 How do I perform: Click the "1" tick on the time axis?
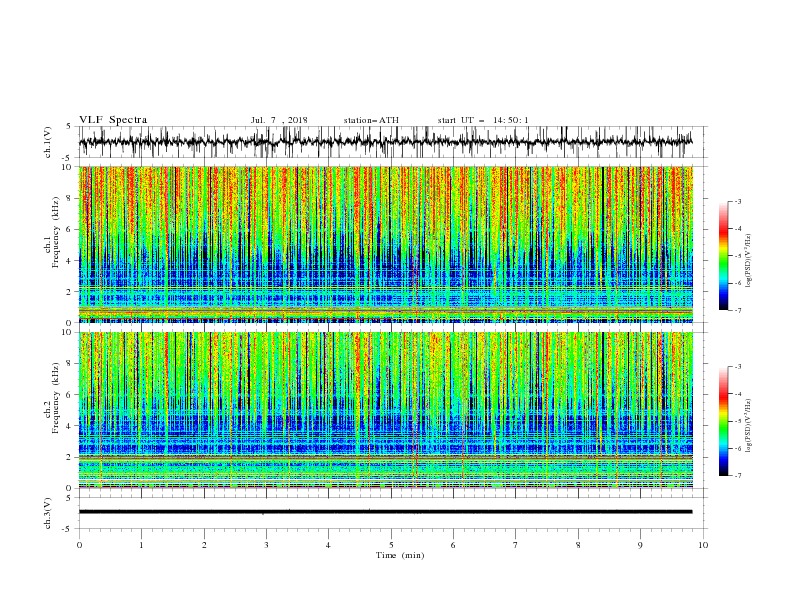(x=141, y=545)
